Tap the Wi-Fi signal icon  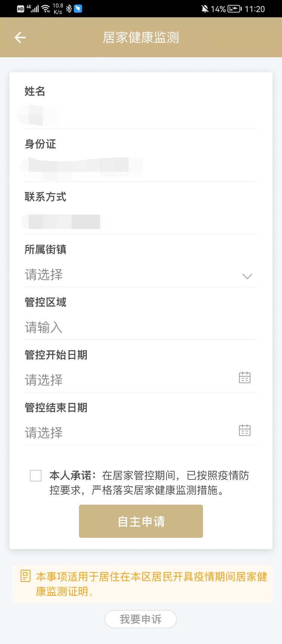pos(46,9)
